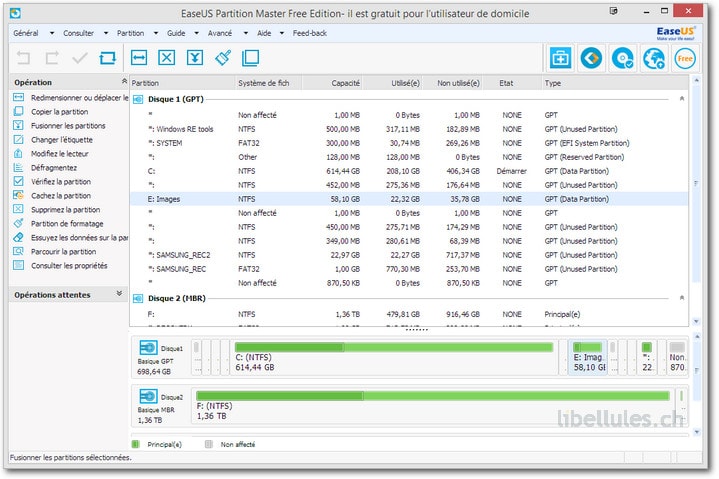Click Défragmentez operation link
The width and height of the screenshot is (719, 479).
coord(54,168)
